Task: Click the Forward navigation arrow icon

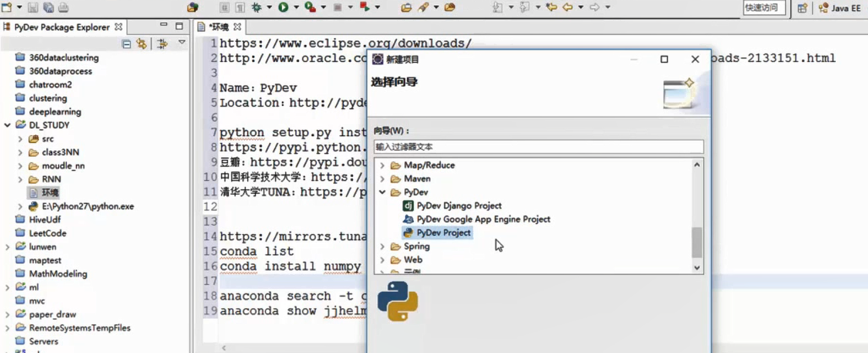Action: click(x=594, y=7)
